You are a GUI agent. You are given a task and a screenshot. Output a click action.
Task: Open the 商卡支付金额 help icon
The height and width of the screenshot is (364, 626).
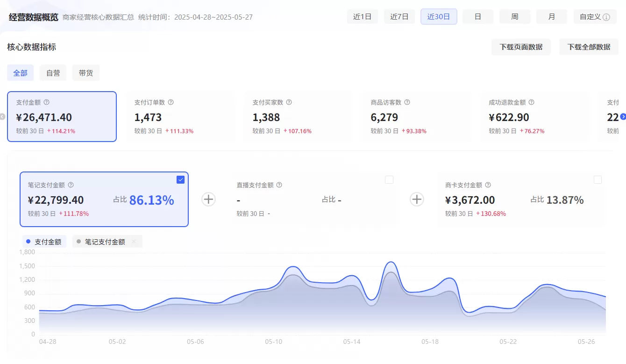click(488, 185)
